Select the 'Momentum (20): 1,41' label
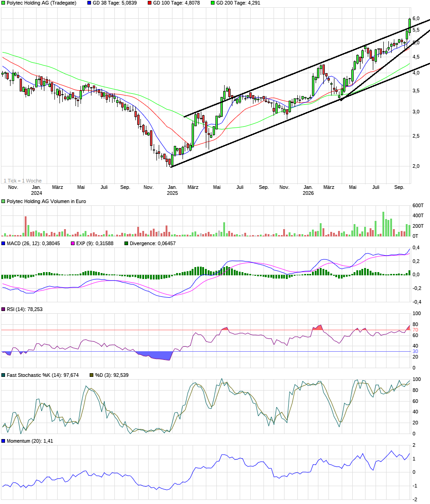The image size is (430, 504). click(30, 441)
